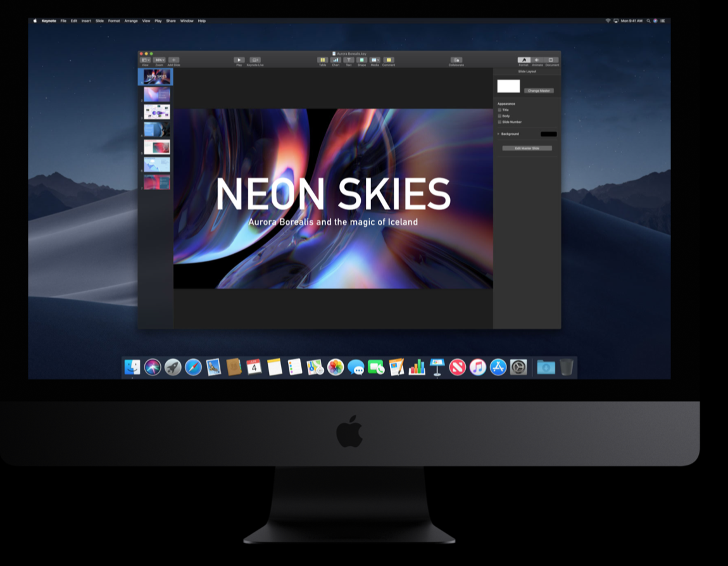Open the Trash in the Dock
The image size is (728, 566).
coord(567,367)
